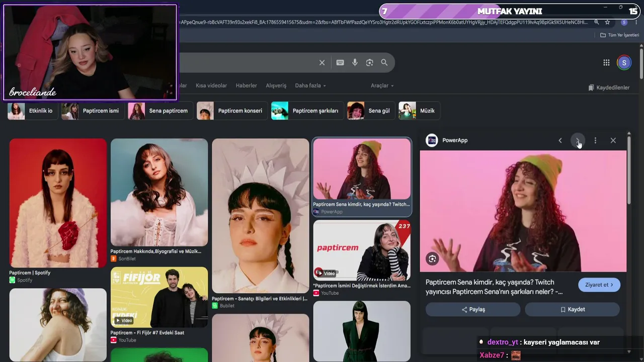Select the Etkinlik io suggestion chip
This screenshot has height=362, width=644.
click(32, 111)
